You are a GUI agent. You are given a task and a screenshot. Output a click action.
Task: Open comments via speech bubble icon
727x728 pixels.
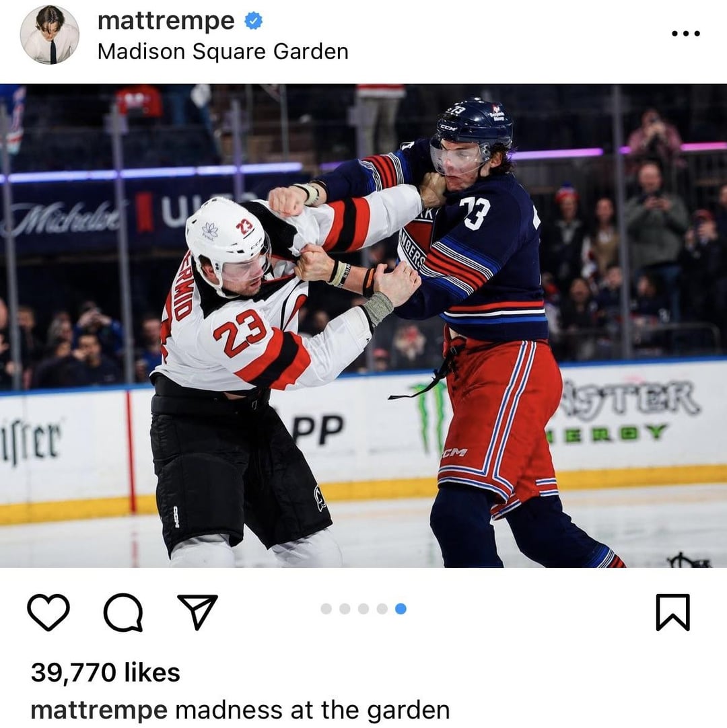pyautogui.click(x=123, y=612)
